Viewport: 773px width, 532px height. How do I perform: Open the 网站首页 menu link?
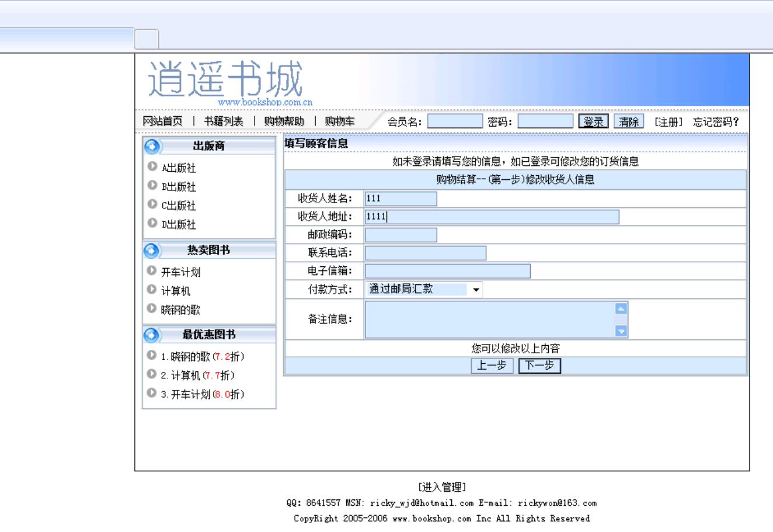pyautogui.click(x=163, y=121)
